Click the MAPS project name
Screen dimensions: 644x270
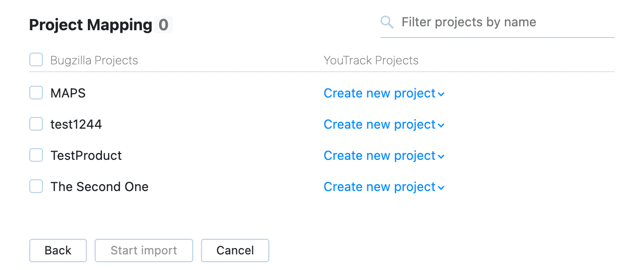click(x=68, y=93)
